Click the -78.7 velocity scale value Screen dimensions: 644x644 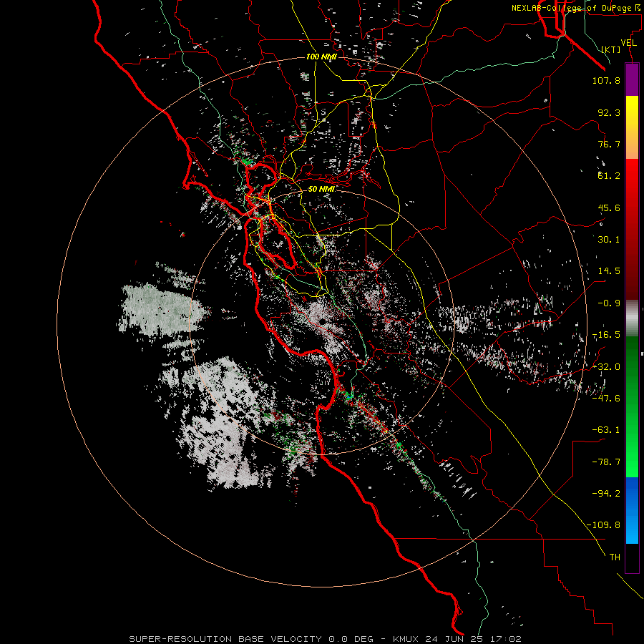[x=606, y=462]
